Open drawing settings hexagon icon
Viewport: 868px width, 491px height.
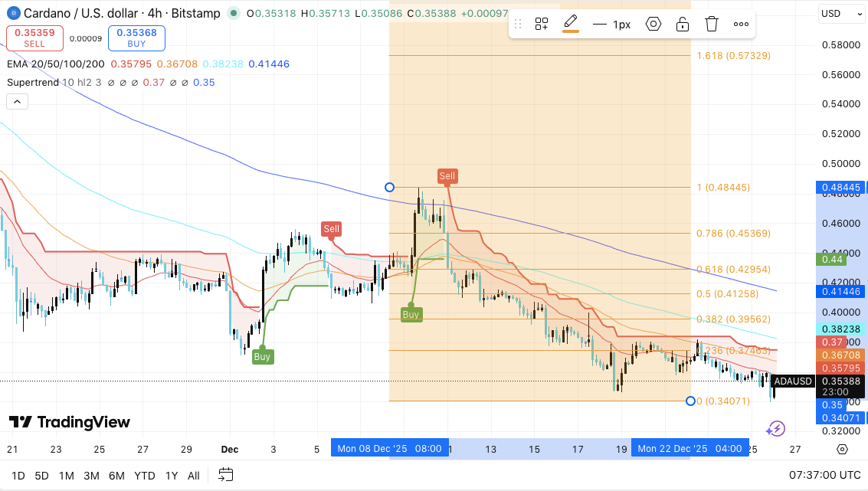click(653, 25)
